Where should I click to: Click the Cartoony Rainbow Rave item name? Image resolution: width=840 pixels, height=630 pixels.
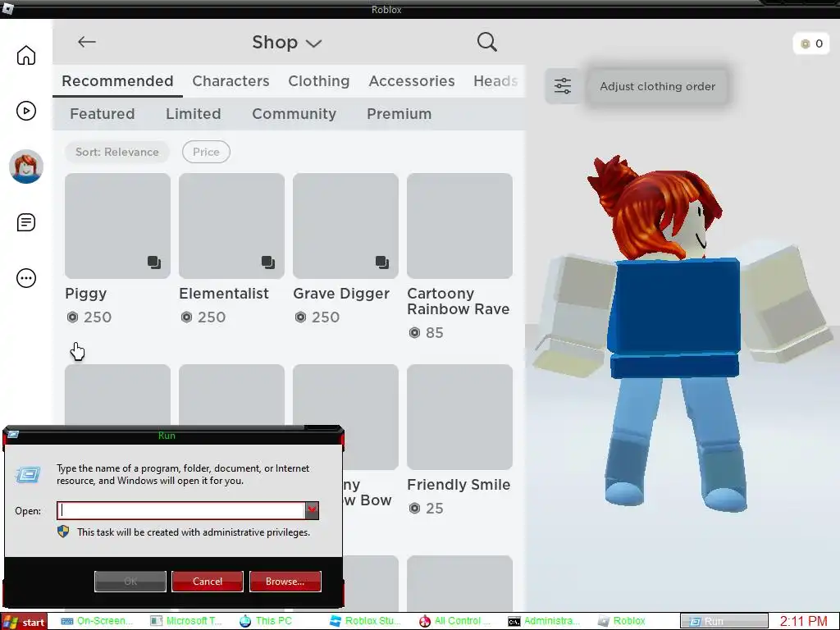coord(458,301)
